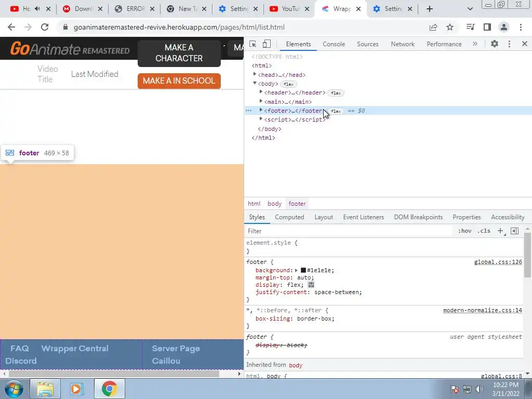Open a new tab with plus button
Screen dimensions: 532x399
pyautogui.click(x=430, y=9)
